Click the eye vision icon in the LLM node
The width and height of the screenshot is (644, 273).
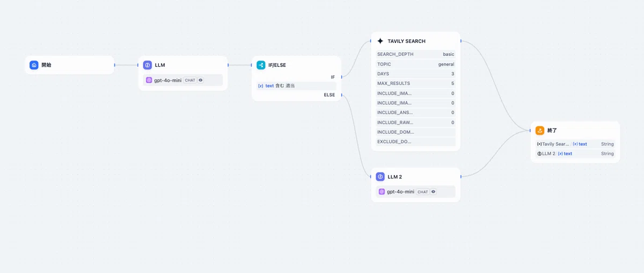pos(201,80)
